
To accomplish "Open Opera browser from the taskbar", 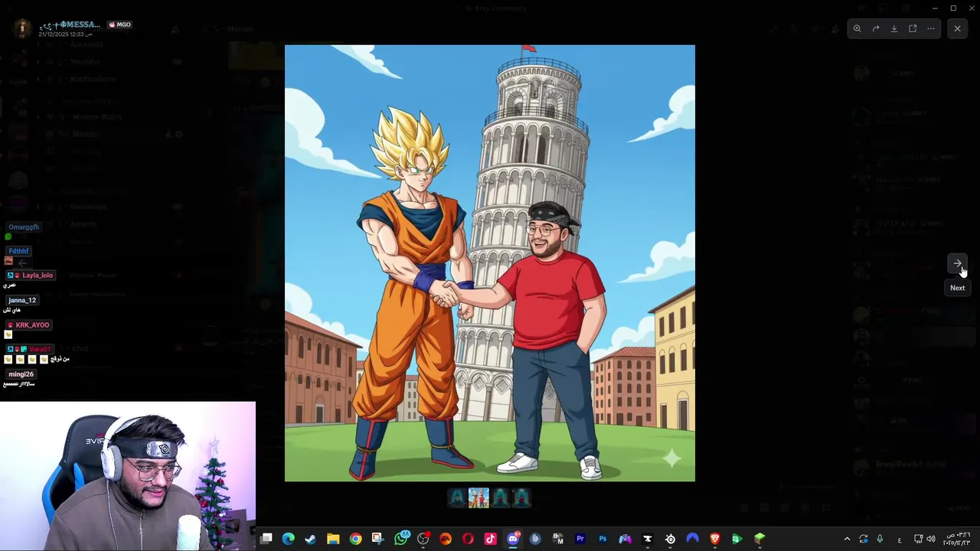I will (468, 539).
